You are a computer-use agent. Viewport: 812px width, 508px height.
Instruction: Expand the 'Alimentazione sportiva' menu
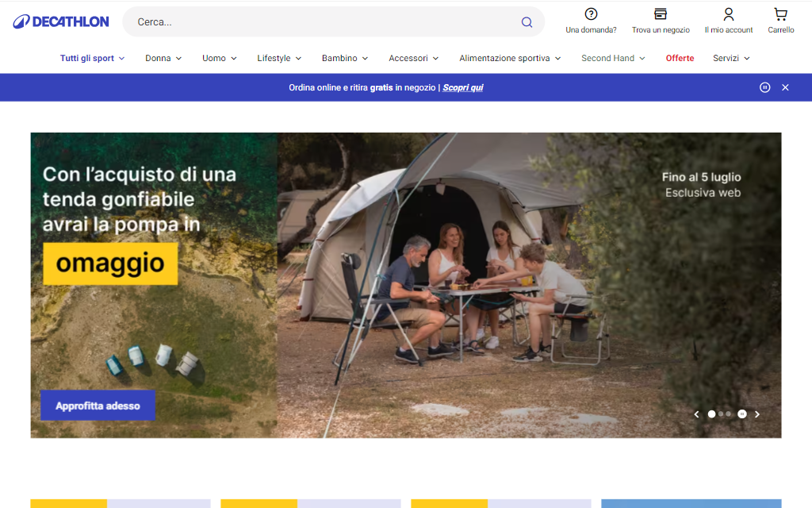coord(505,58)
